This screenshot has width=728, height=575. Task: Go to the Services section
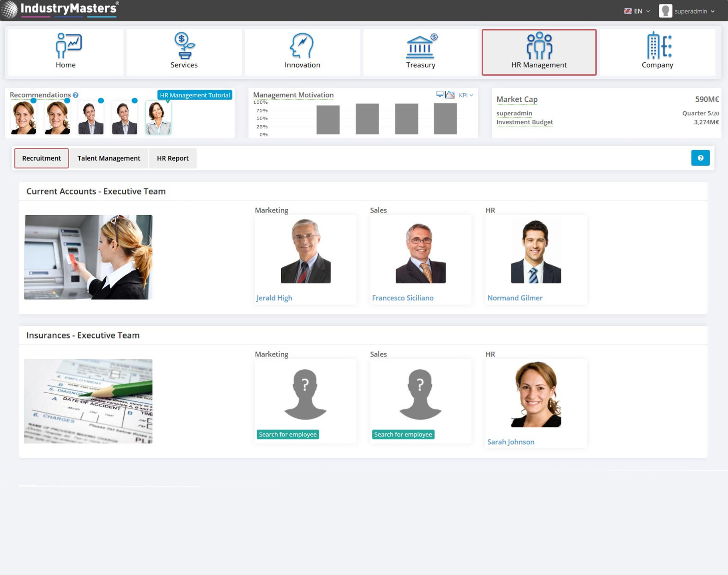184,52
